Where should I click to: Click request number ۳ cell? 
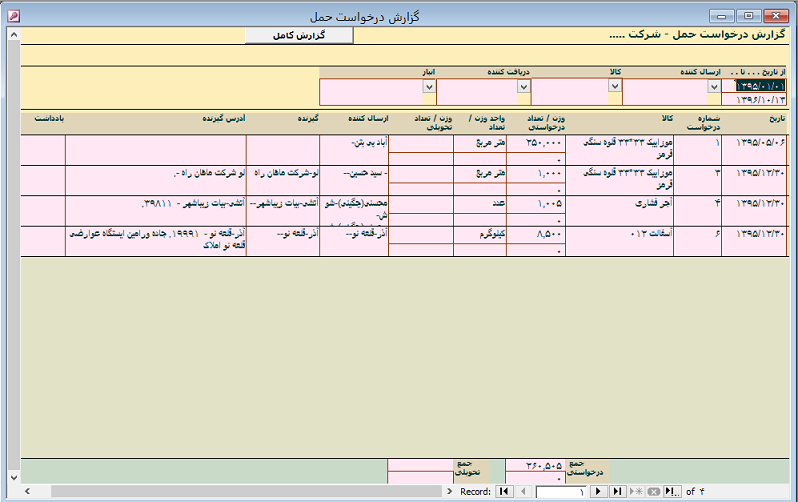coord(697,180)
